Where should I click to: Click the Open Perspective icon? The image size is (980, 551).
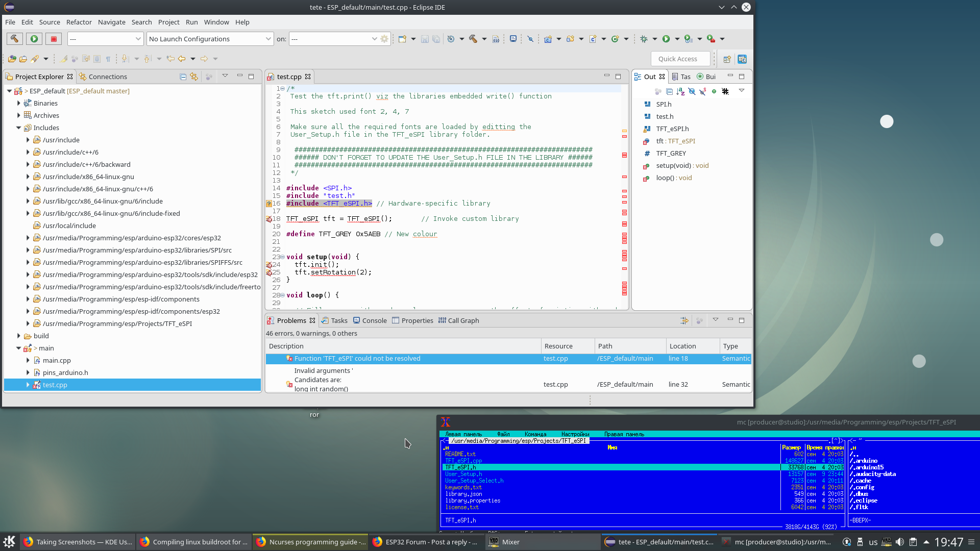[x=727, y=59]
